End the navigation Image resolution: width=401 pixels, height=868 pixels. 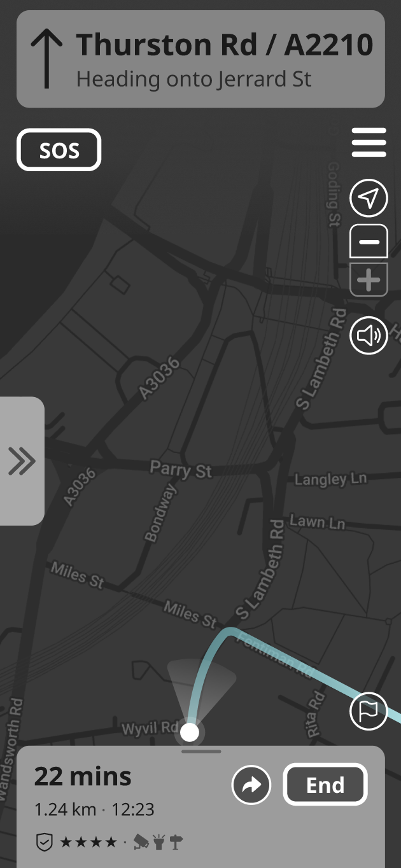click(325, 785)
